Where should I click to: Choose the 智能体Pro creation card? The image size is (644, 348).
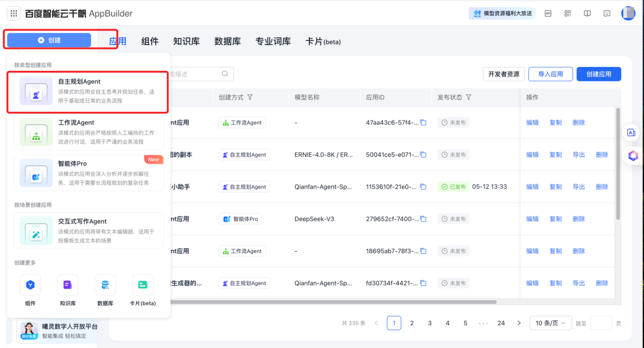coord(89,173)
